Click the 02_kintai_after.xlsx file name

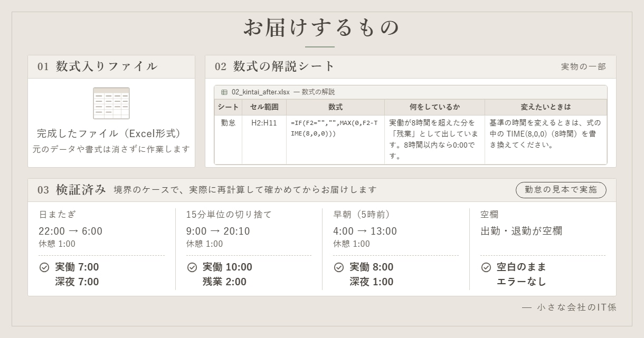point(261,92)
